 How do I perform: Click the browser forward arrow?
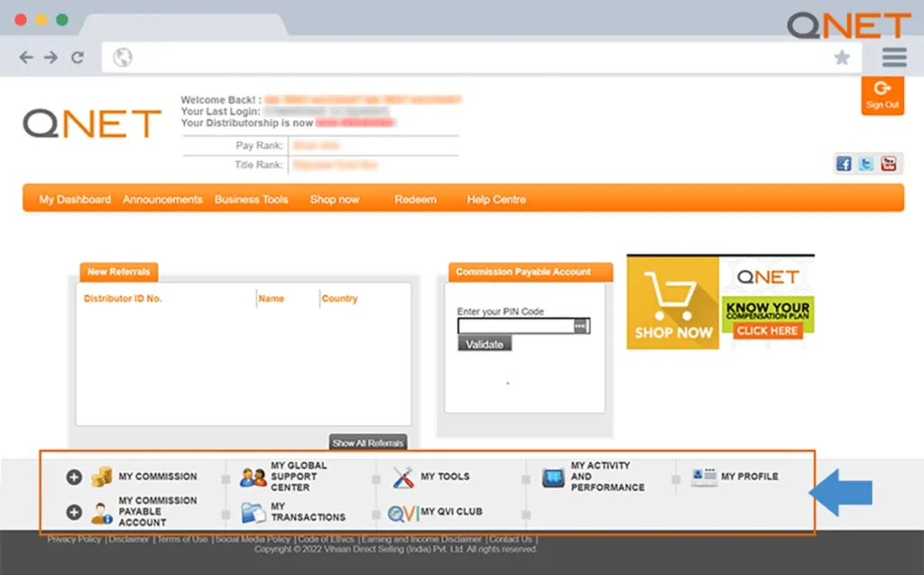coord(51,57)
